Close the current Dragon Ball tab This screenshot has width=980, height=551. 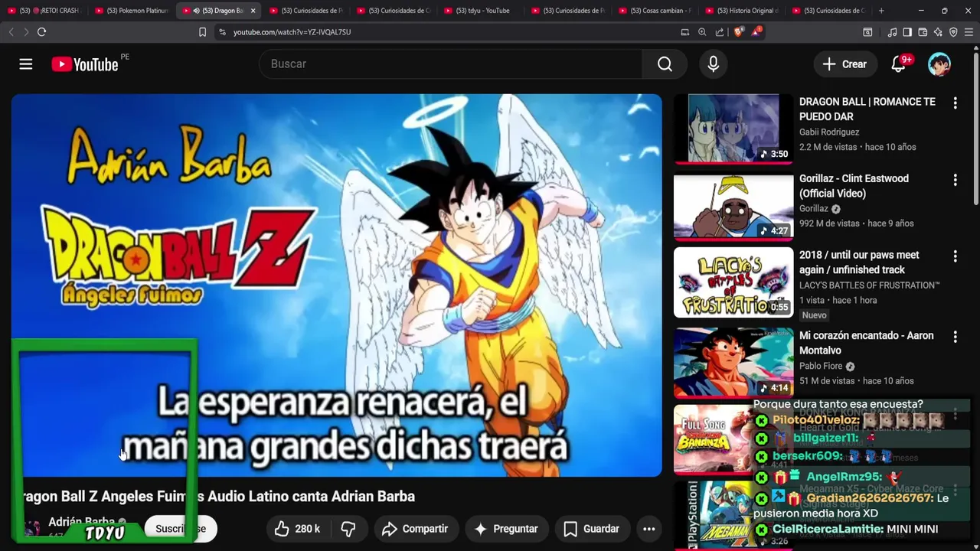[x=253, y=11]
